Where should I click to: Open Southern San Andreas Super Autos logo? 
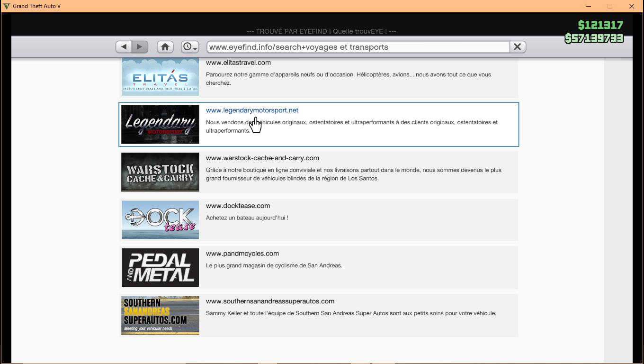pos(160,315)
